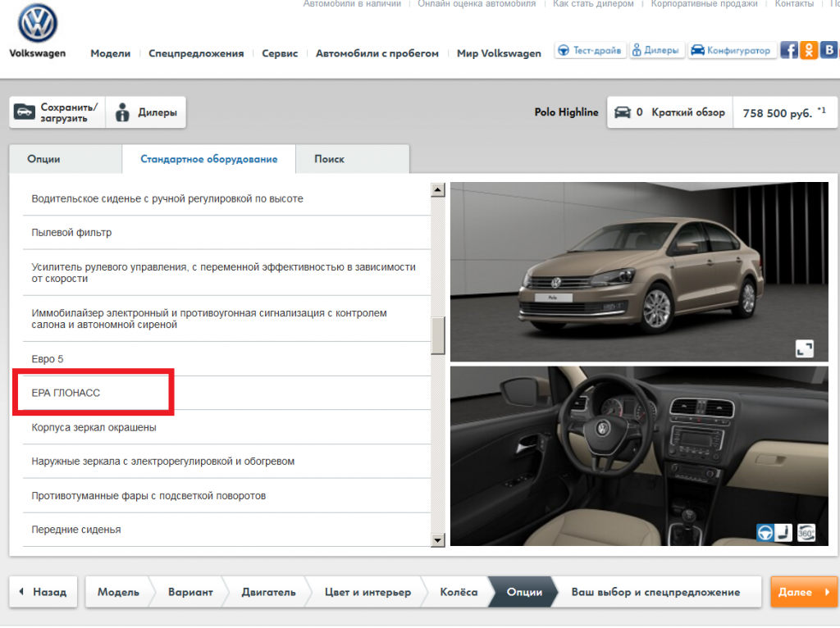Screen dimensions: 840x628
Task: Select the Наружные зеркала с электрорегулировкой row
Action: click(x=226, y=462)
